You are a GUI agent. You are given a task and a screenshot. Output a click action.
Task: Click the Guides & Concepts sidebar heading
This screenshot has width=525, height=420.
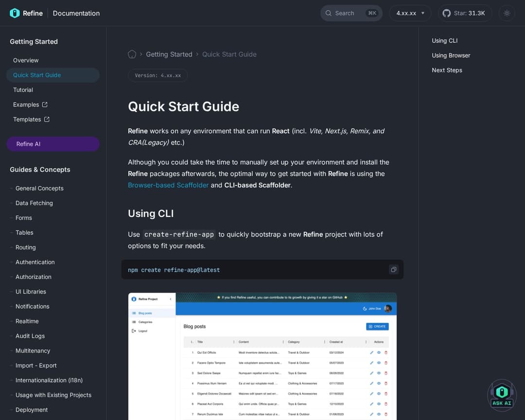[40, 170]
